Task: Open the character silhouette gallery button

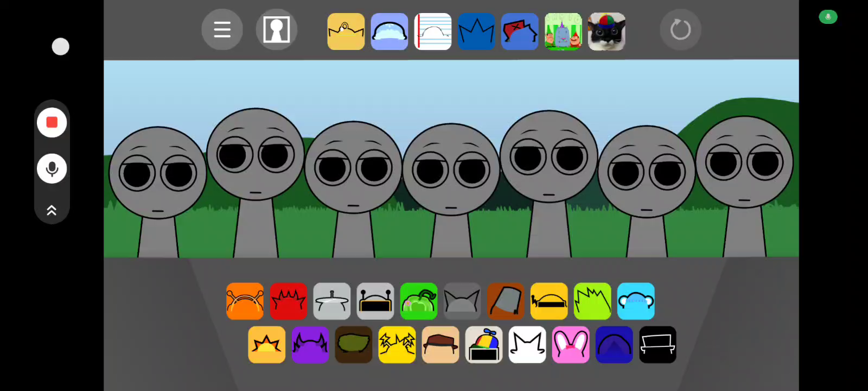Action: [x=276, y=29]
